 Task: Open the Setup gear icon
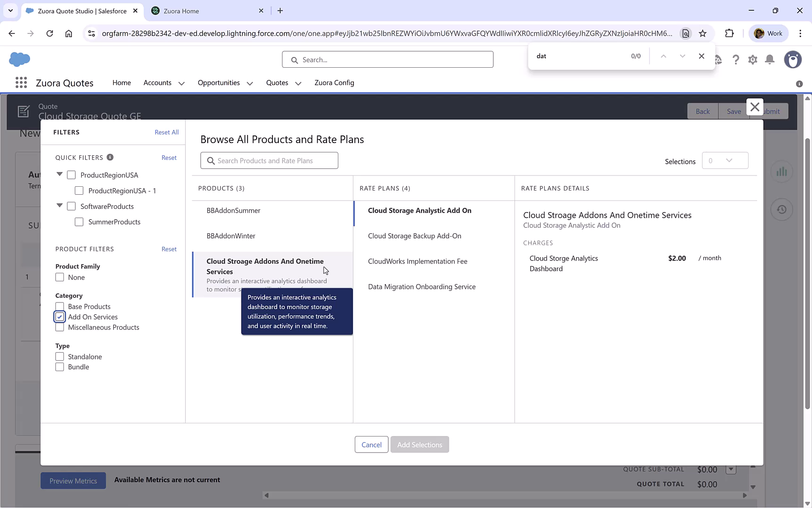(x=752, y=60)
